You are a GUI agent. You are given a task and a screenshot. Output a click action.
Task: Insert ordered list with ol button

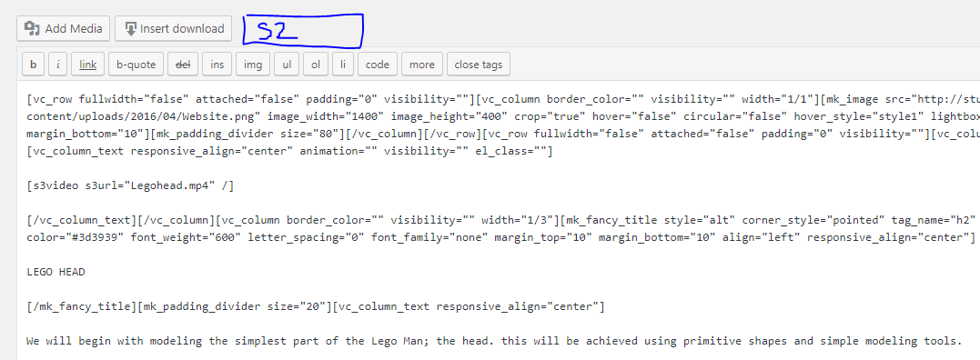tap(316, 65)
